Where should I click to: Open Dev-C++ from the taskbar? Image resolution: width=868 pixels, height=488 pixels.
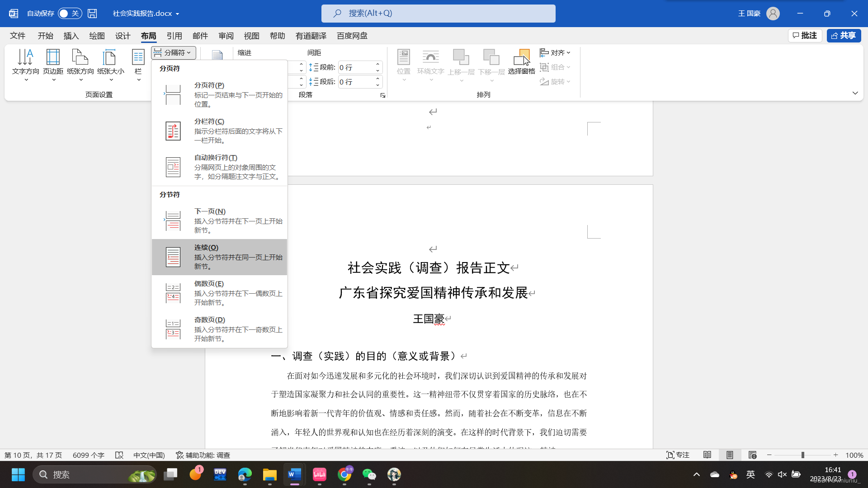pyautogui.click(x=220, y=474)
